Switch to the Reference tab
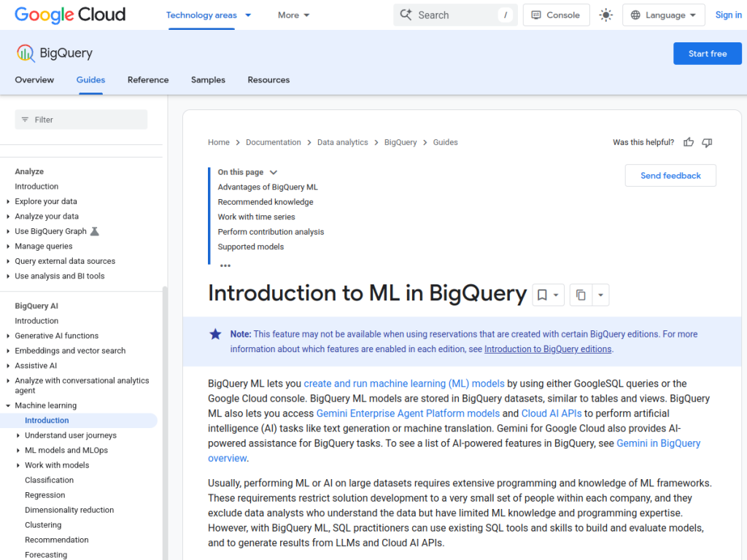 tap(147, 80)
